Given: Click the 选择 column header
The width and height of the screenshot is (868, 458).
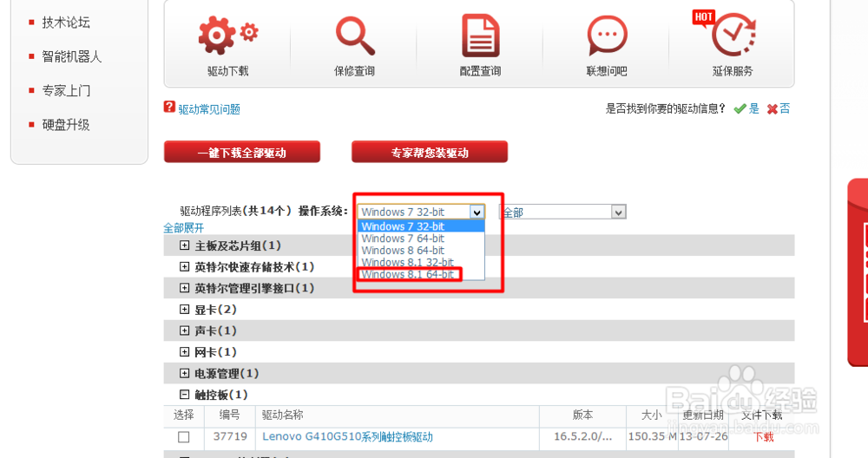Looking at the screenshot, I should coord(184,415).
